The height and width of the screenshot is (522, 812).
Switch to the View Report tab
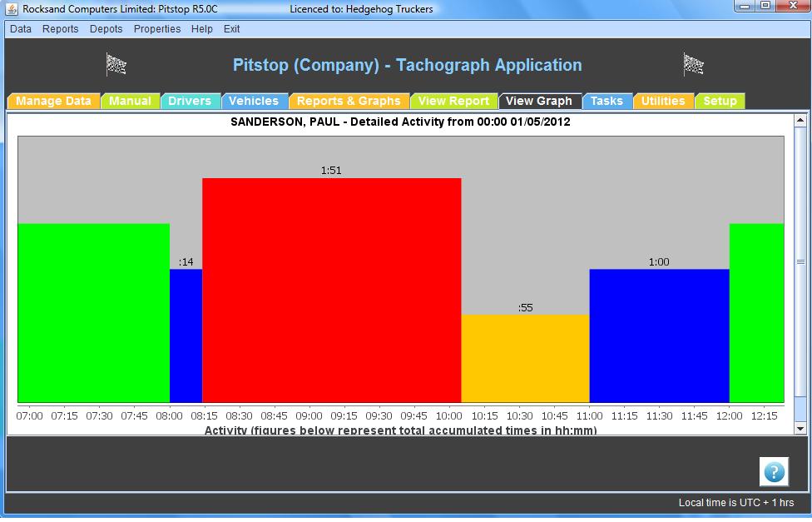point(453,101)
